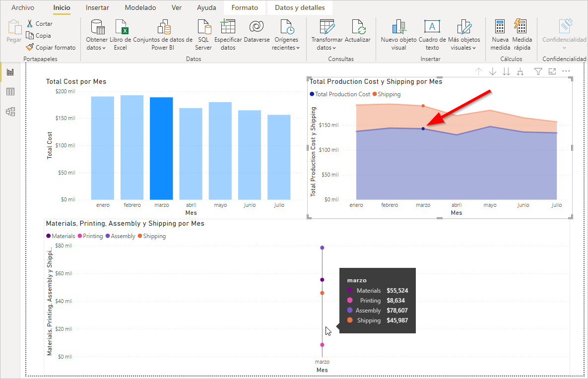Open the visual more options ellipsis
This screenshot has width=588, height=379.
[x=566, y=71]
